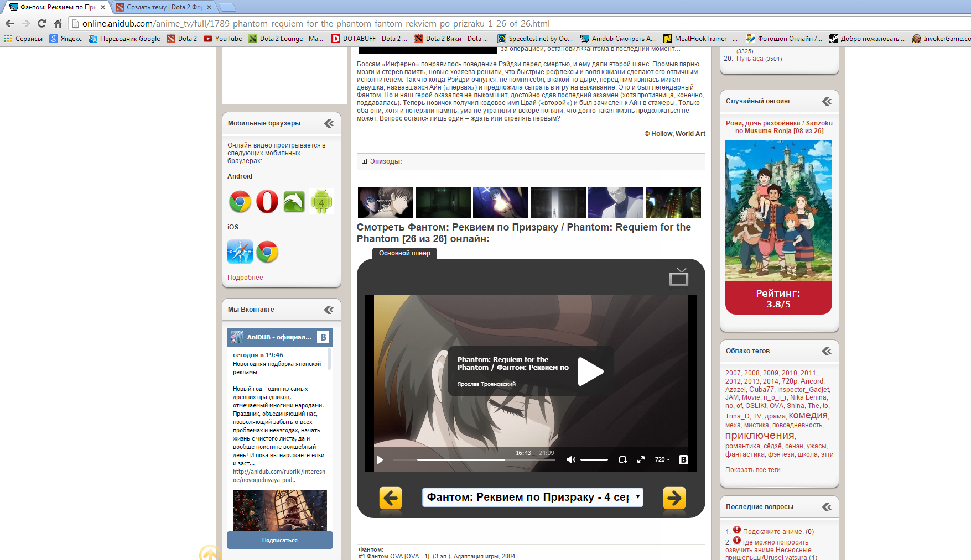Viewport: 971px width, 560px height.
Task: Click the scroll-to-top arrow icon
Action: point(210,553)
